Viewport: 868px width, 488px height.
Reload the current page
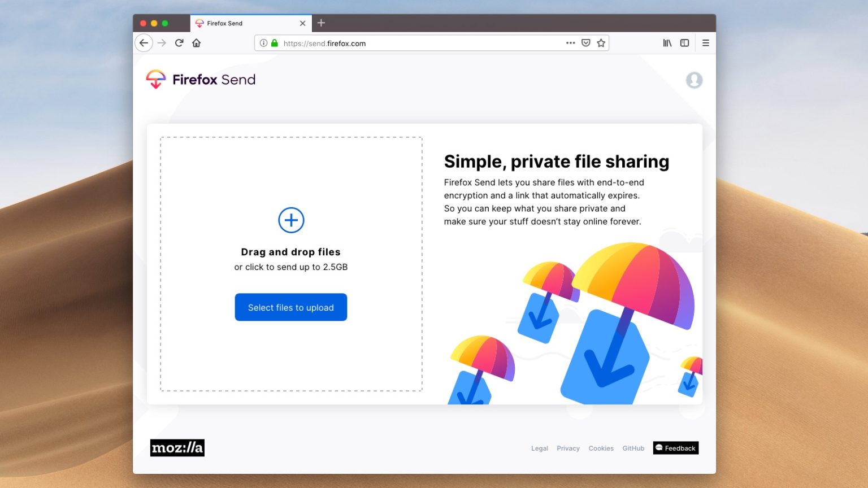tap(179, 43)
